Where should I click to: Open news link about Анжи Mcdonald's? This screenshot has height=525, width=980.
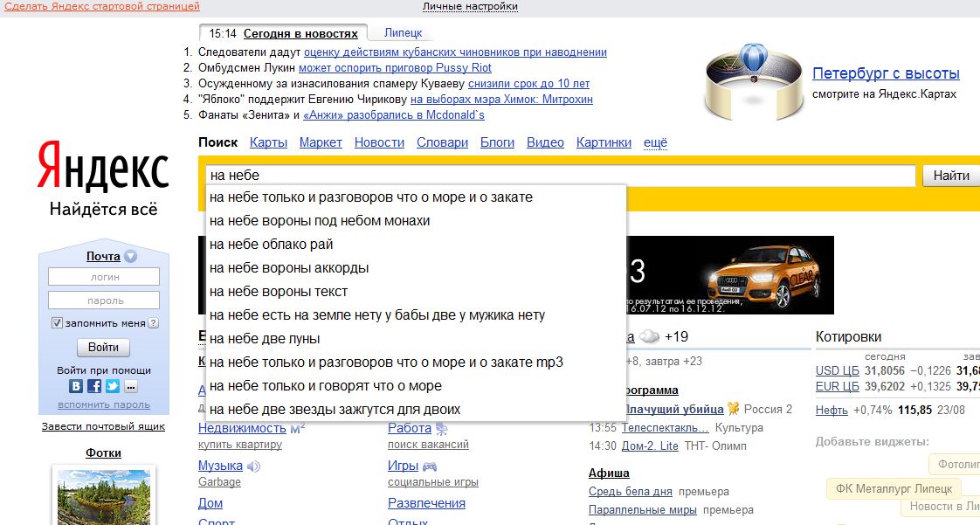394,115
